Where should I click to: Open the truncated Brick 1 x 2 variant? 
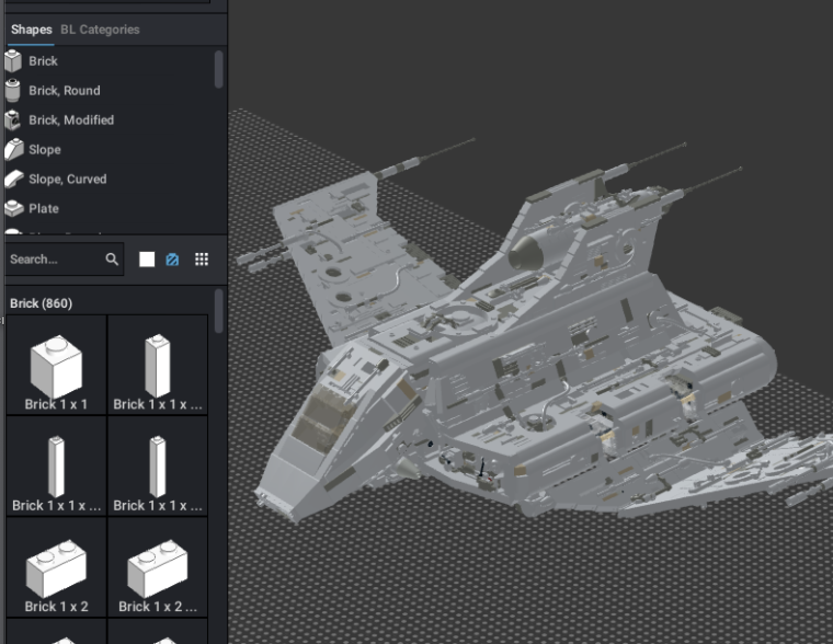tap(157, 567)
